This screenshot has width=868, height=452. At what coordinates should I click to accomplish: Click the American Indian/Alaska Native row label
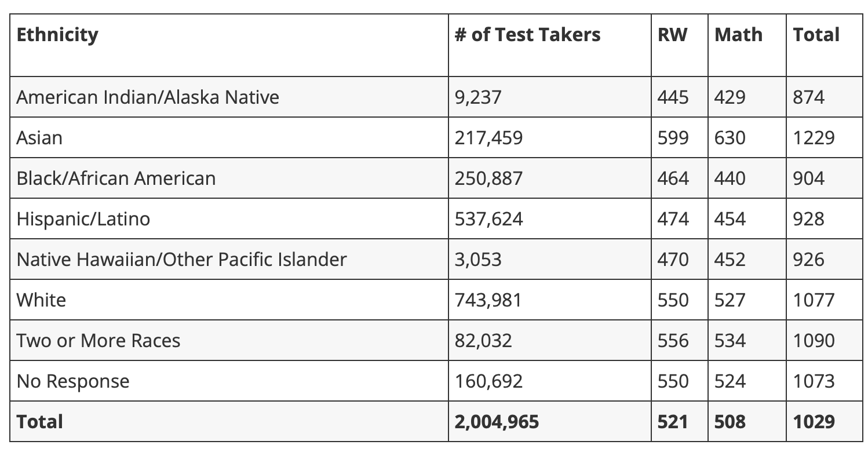[147, 97]
